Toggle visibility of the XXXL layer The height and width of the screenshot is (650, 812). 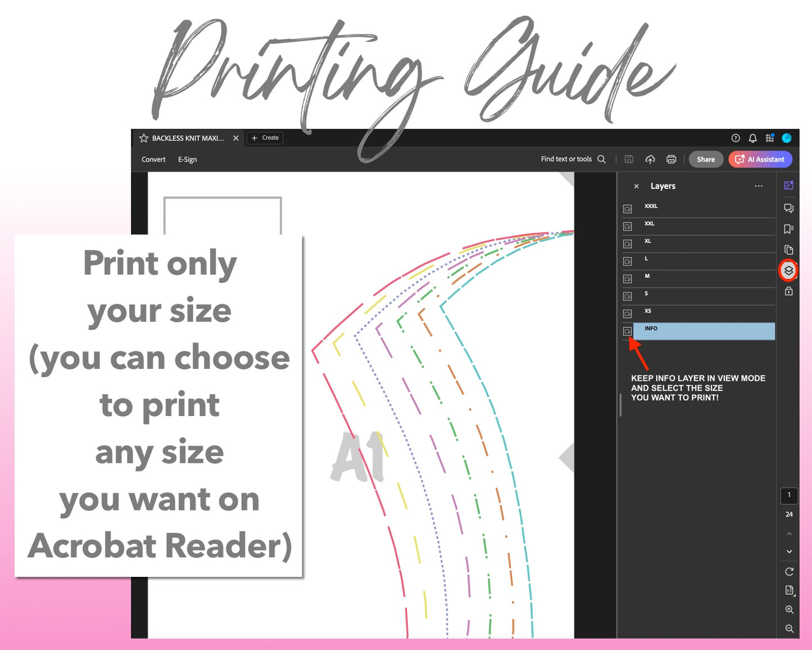(x=627, y=209)
